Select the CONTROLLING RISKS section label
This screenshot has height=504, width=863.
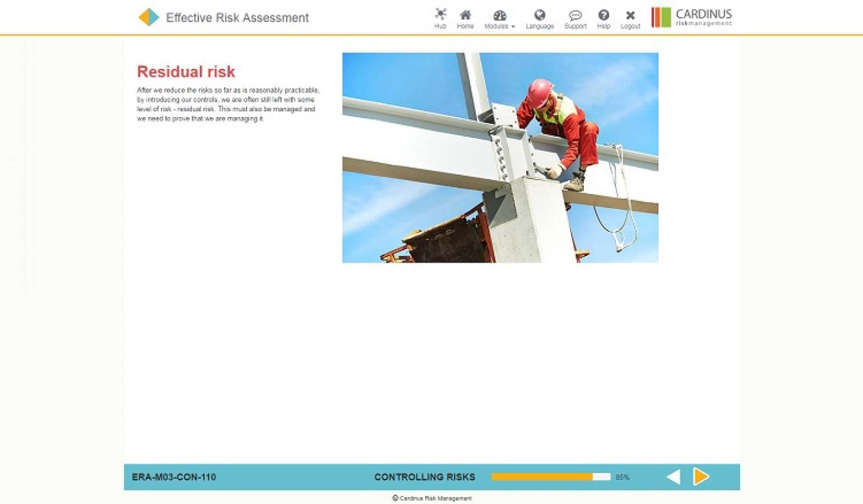tap(425, 477)
